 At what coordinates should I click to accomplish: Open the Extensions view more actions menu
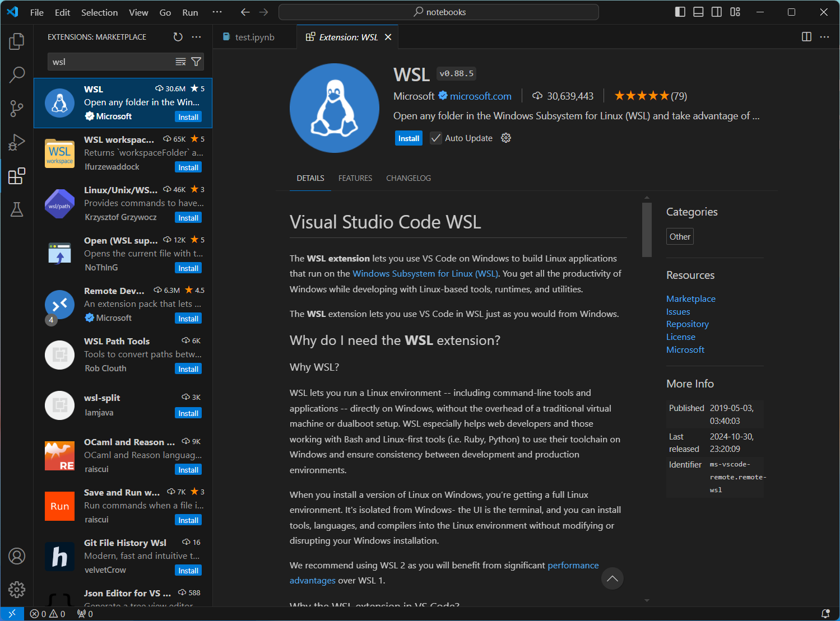click(x=196, y=37)
